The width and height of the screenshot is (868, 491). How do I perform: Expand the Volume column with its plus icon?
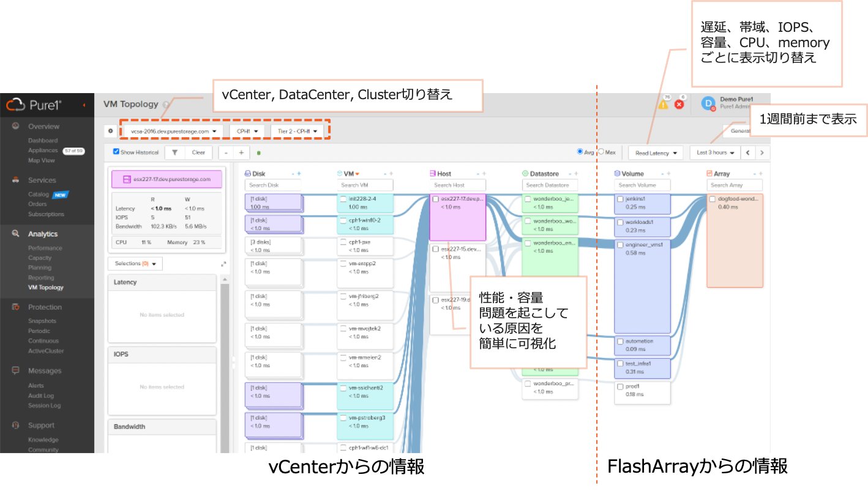tap(668, 174)
